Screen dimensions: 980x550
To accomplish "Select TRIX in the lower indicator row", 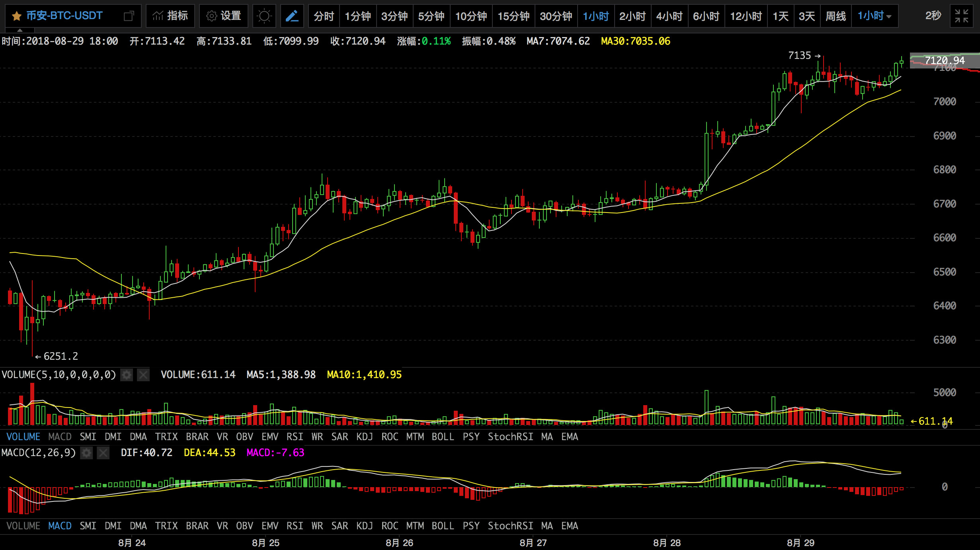I will pos(166,526).
